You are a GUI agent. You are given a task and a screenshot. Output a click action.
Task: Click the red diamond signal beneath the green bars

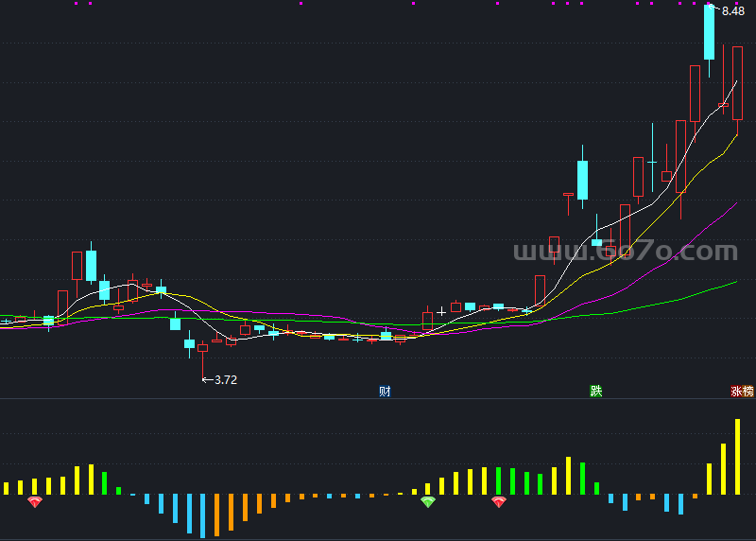point(499,502)
